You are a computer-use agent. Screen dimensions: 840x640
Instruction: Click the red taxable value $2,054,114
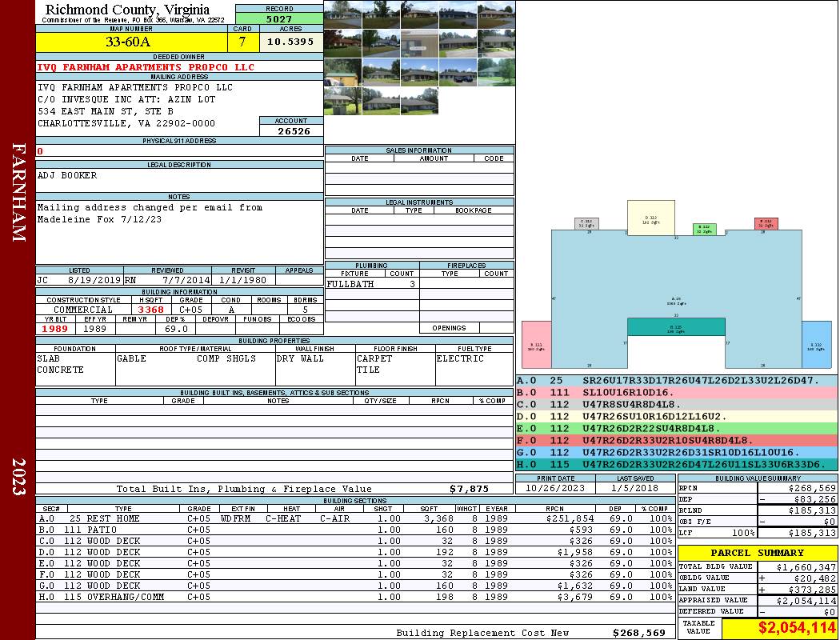797,627
